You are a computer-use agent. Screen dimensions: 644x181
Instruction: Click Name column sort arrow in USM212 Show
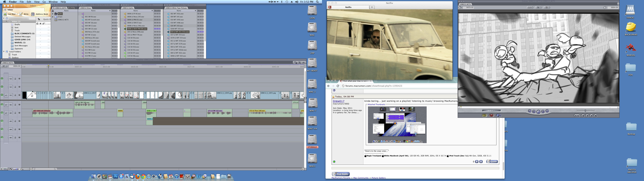pyautogui.click(x=110, y=11)
